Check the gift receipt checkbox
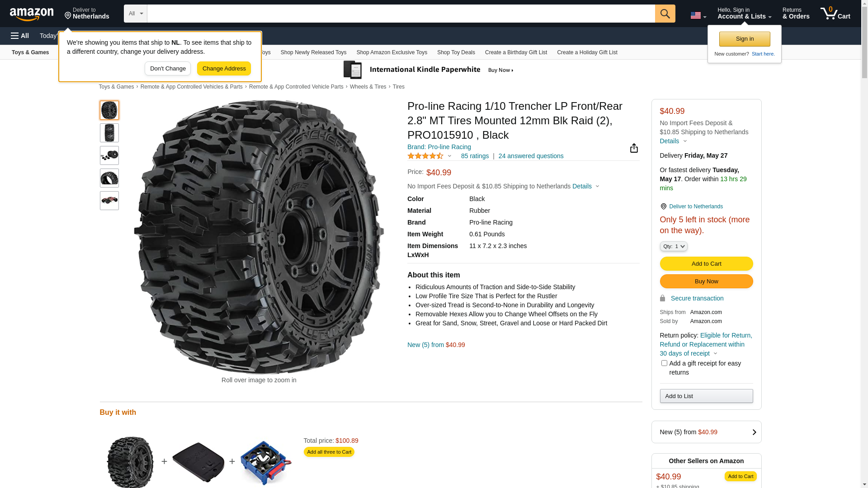This screenshot has width=868, height=488. click(664, 363)
